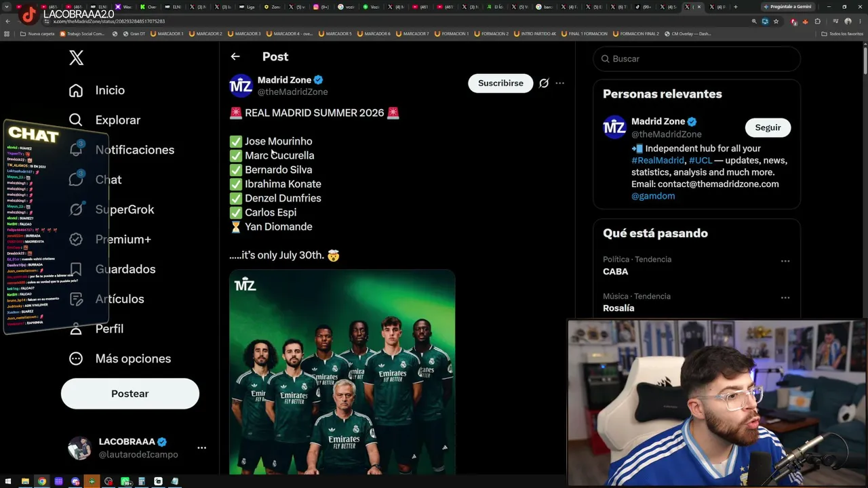Image resolution: width=868 pixels, height=488 pixels.
Task: Open Madrid Zone avatar in Personas relevantes
Action: click(x=614, y=127)
